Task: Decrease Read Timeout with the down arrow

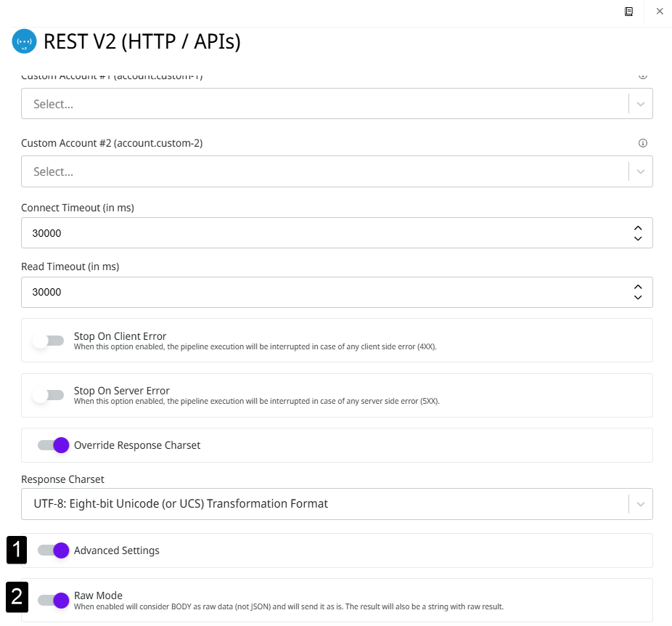Action: click(x=638, y=297)
